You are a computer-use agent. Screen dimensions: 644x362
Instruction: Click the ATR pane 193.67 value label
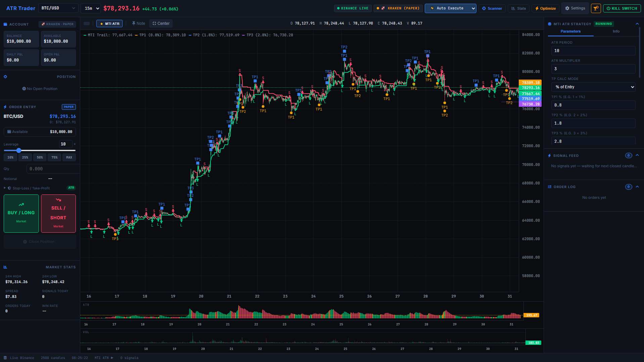532,315
